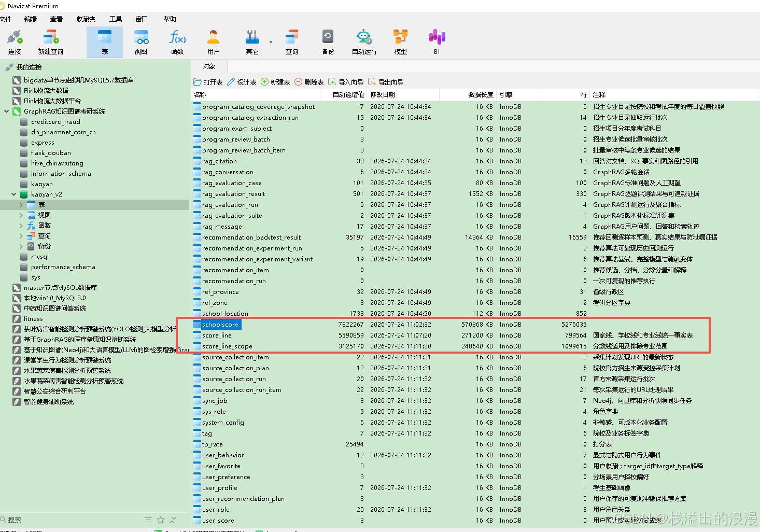The image size is (760, 532).
Task: Click the collapse icon in sidebar footer
Action: point(173,520)
